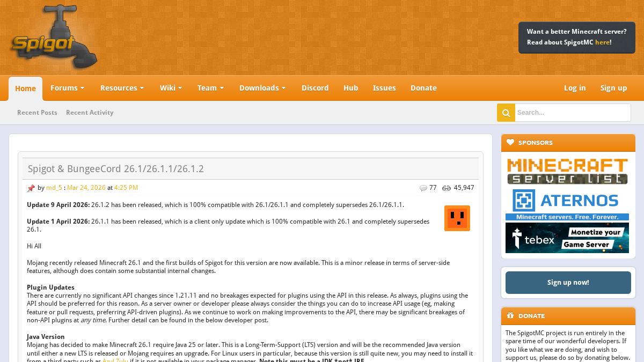Open the Minecraft Server List sponsor banner

coord(567,171)
